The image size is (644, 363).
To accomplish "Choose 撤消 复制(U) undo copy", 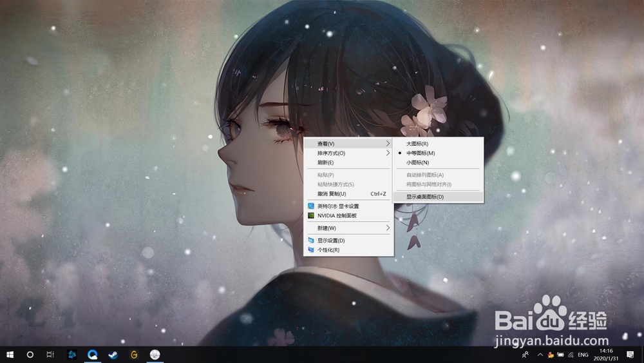I will click(x=348, y=193).
